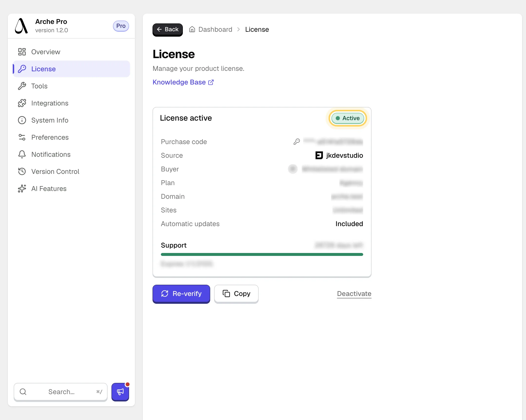This screenshot has height=420, width=526.
Task: Click the Pro badge in sidebar header
Action: tap(121, 26)
